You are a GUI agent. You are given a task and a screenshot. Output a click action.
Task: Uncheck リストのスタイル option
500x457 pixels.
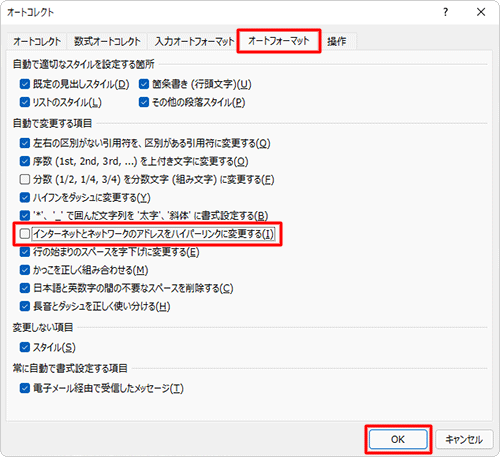pyautogui.click(x=25, y=102)
